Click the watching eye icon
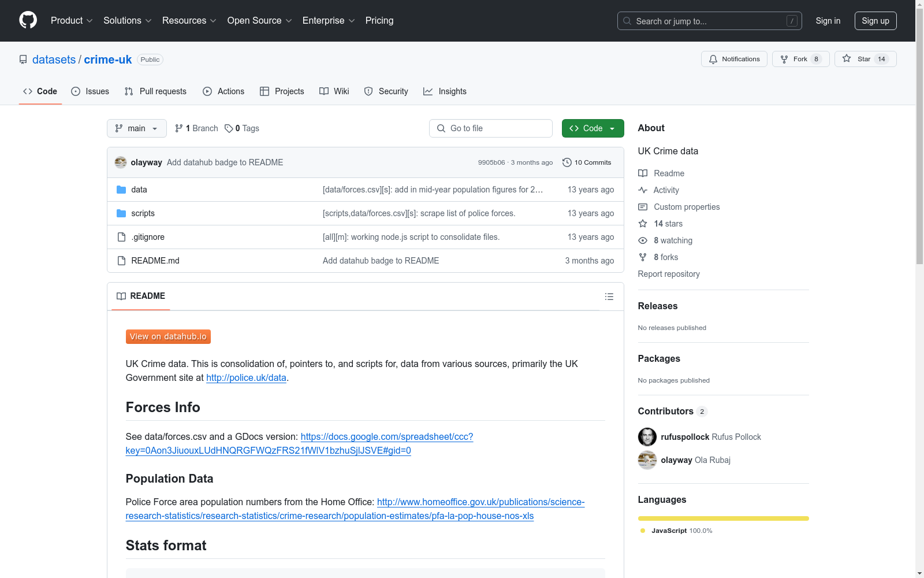Screen dimensions: 924x578 pos(643,240)
